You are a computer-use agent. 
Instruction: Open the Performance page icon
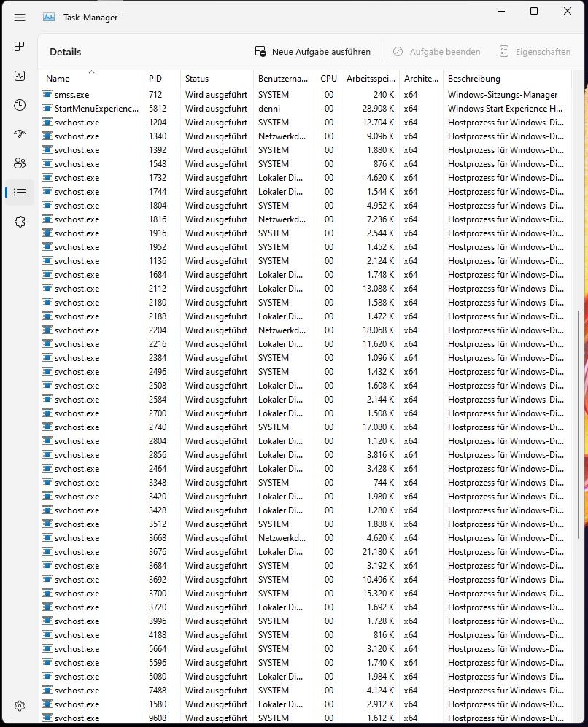pyautogui.click(x=20, y=76)
